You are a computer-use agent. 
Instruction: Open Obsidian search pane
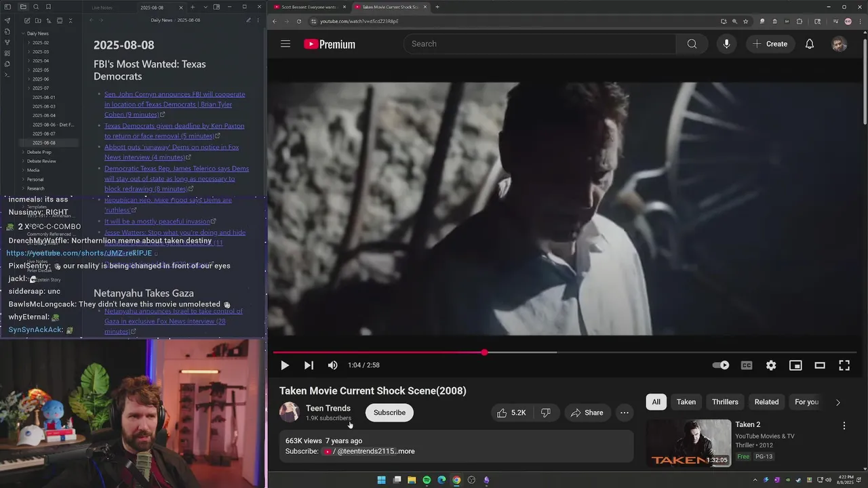point(36,7)
